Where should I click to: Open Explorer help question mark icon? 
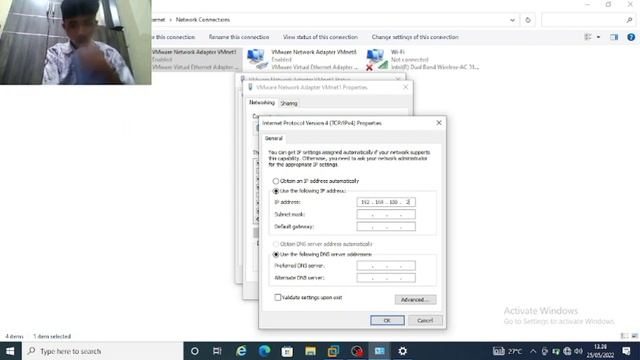pos(631,37)
